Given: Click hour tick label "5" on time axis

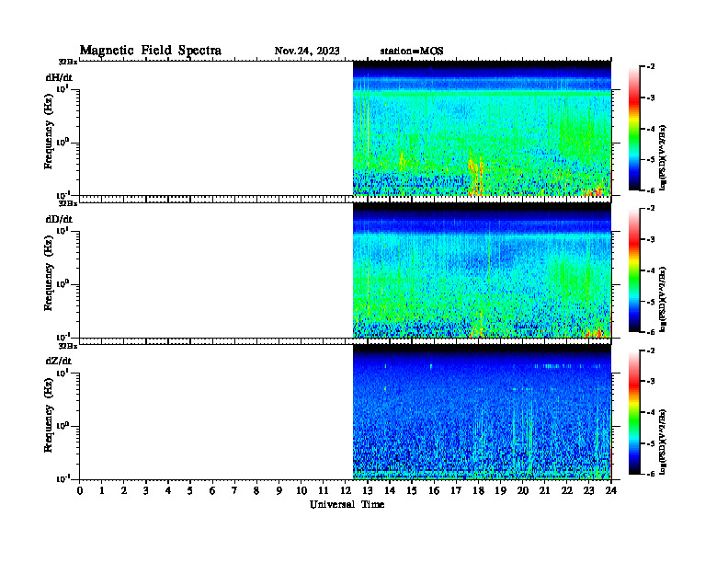Looking at the screenshot, I should pyautogui.click(x=190, y=491).
